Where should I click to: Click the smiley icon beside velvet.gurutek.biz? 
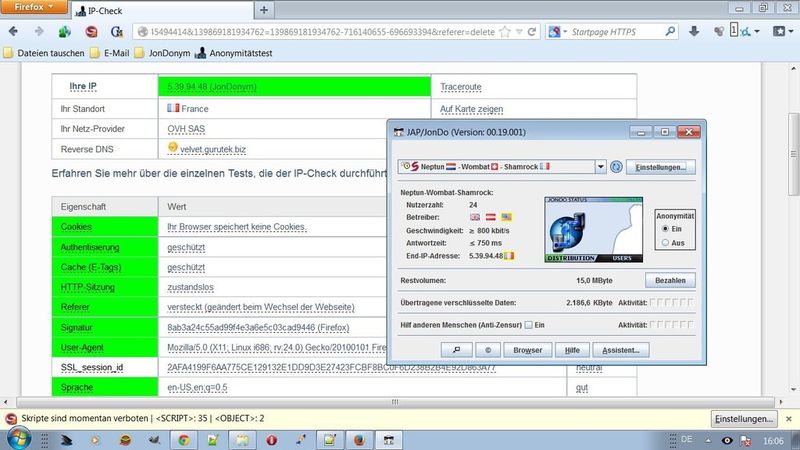172,147
